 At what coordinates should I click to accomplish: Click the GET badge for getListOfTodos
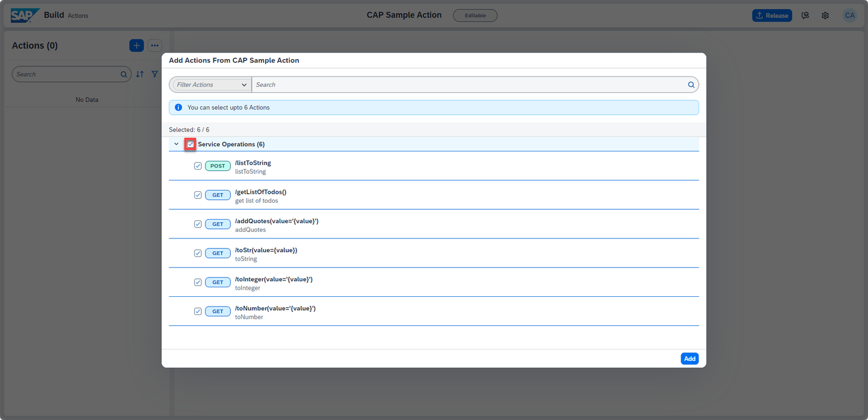coord(218,195)
